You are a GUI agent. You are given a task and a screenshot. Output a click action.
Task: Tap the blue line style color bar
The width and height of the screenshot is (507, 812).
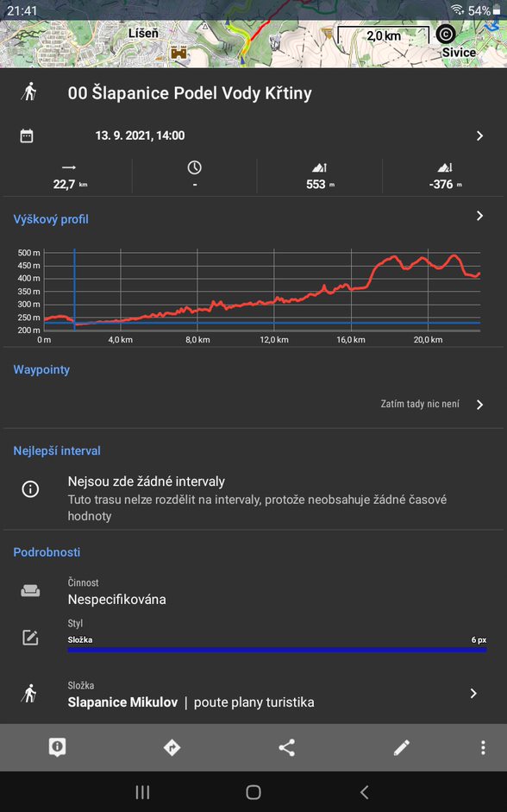277,650
